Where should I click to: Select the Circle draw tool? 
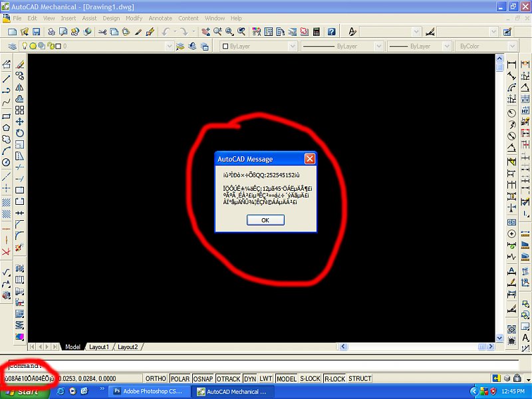6,162
